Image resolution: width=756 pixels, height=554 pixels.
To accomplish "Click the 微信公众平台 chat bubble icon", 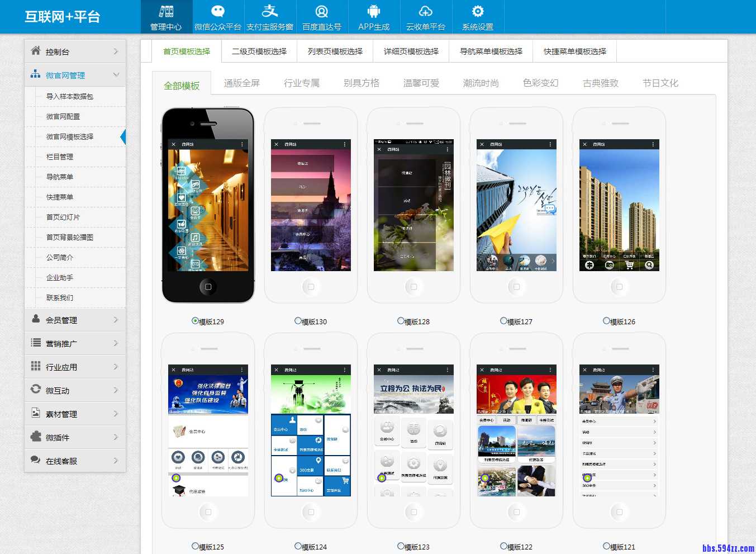I will 218,12.
